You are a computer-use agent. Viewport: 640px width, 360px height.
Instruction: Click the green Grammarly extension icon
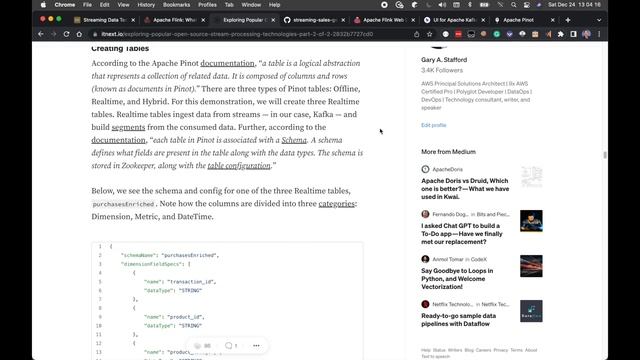coord(497,34)
